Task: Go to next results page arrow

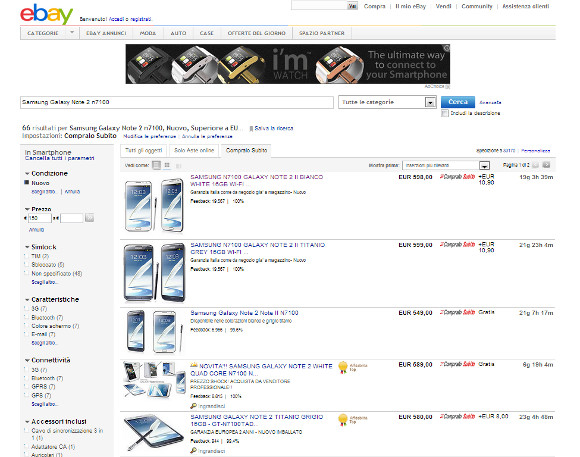Action: pos(546,165)
